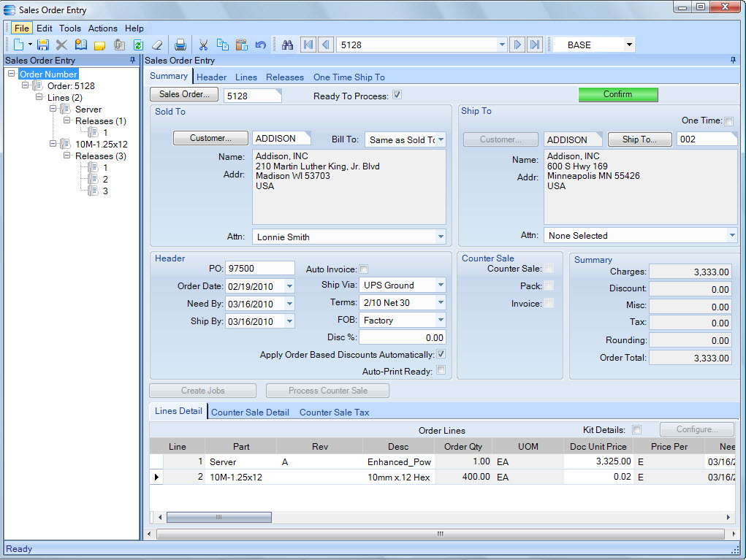Toggle Kit Details checkbox
The height and width of the screenshot is (560, 746).
(636, 430)
